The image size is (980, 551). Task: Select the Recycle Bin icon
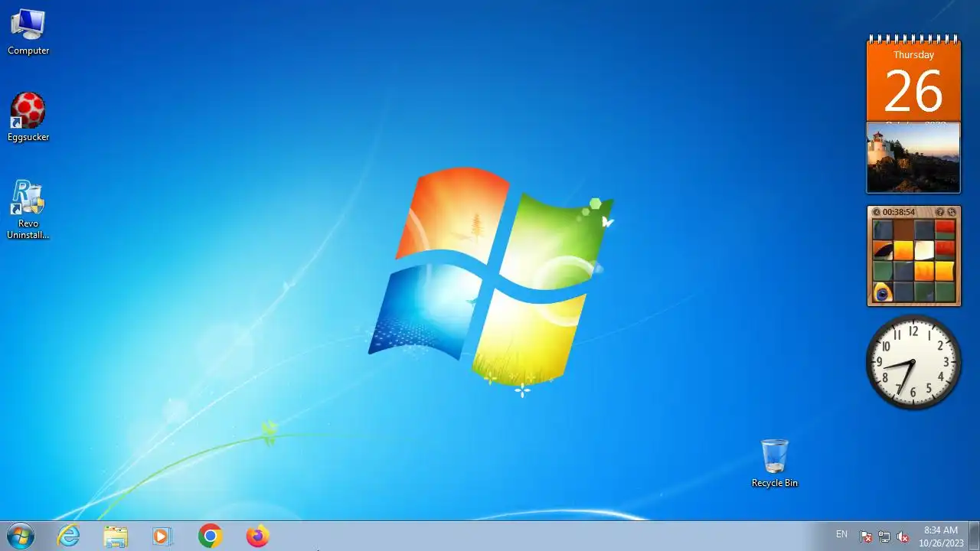pyautogui.click(x=775, y=463)
